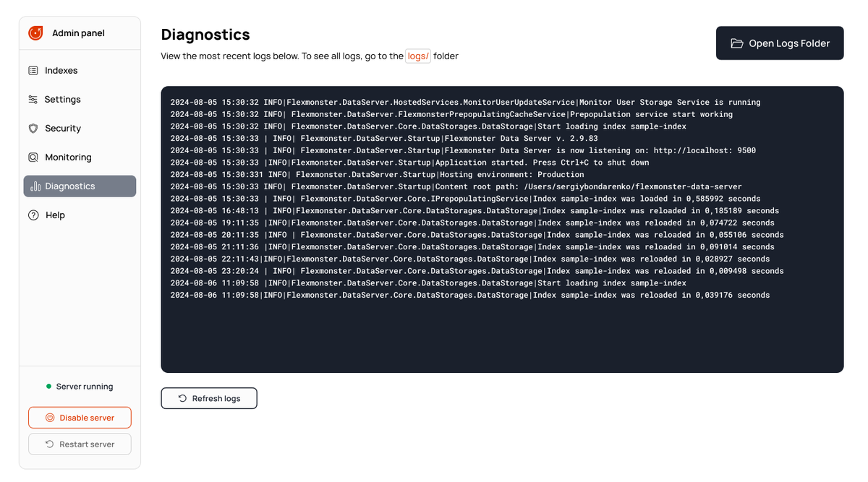Click the Settings sliders icon in sidebar
868x482 pixels.
tap(33, 100)
